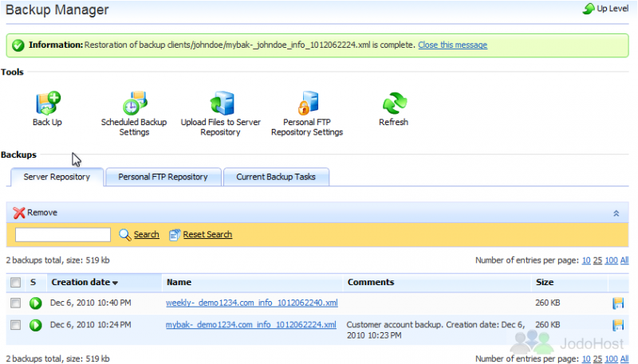Download the weekly backup via disk icon
The height and width of the screenshot is (364, 638).
tap(617, 303)
